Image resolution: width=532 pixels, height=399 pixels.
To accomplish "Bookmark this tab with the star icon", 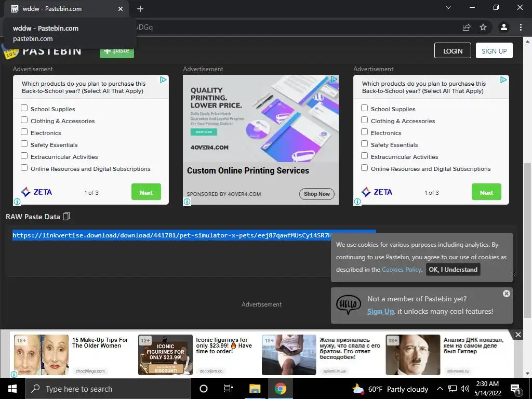I will [483, 27].
